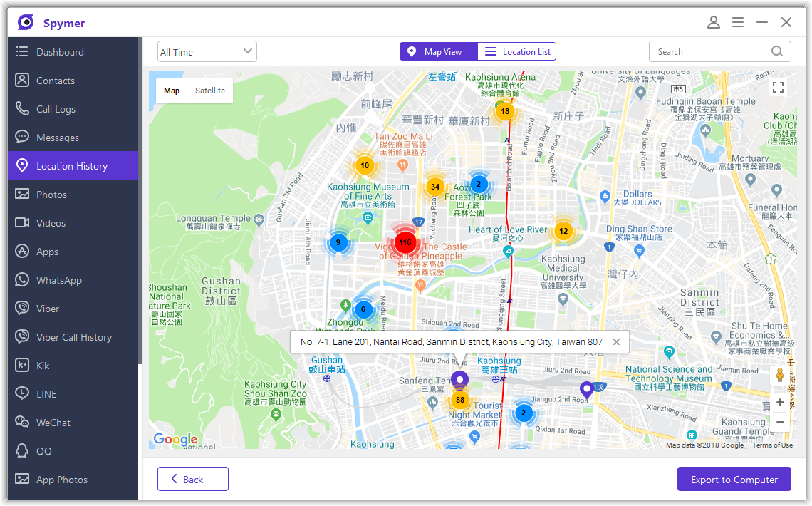Click the blue cluster marker 9

[x=338, y=242]
